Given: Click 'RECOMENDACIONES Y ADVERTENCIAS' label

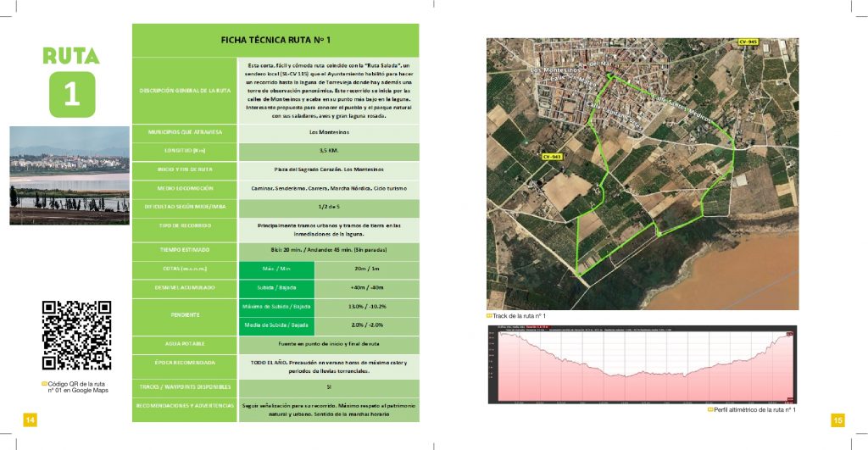Looking at the screenshot, I should tap(185, 406).
